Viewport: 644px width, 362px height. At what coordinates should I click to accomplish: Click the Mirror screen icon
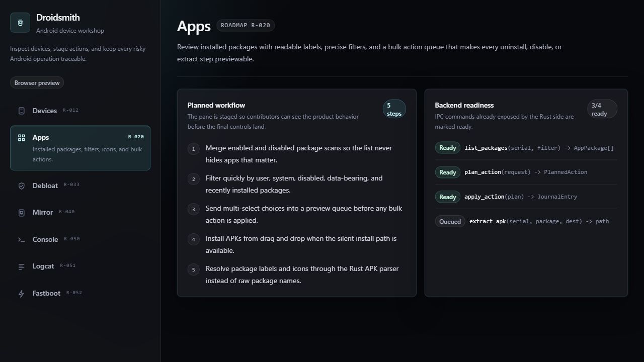pos(22,213)
